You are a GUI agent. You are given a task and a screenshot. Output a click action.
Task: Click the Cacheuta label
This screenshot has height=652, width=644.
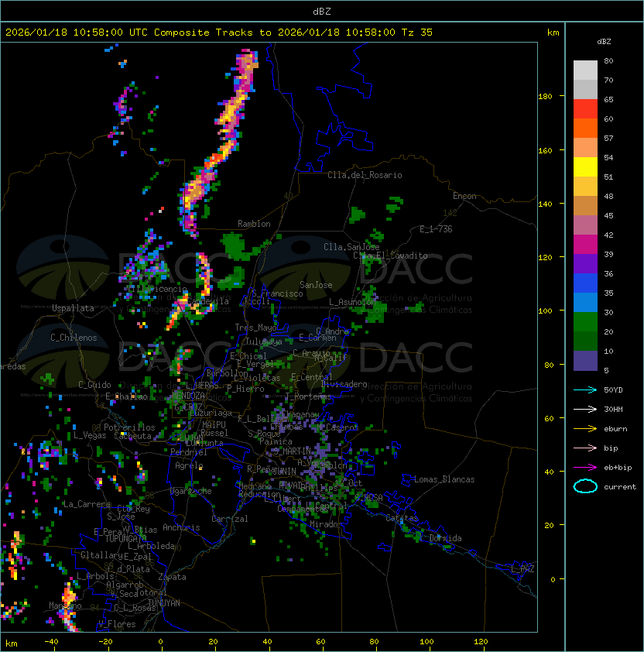pyautogui.click(x=132, y=436)
